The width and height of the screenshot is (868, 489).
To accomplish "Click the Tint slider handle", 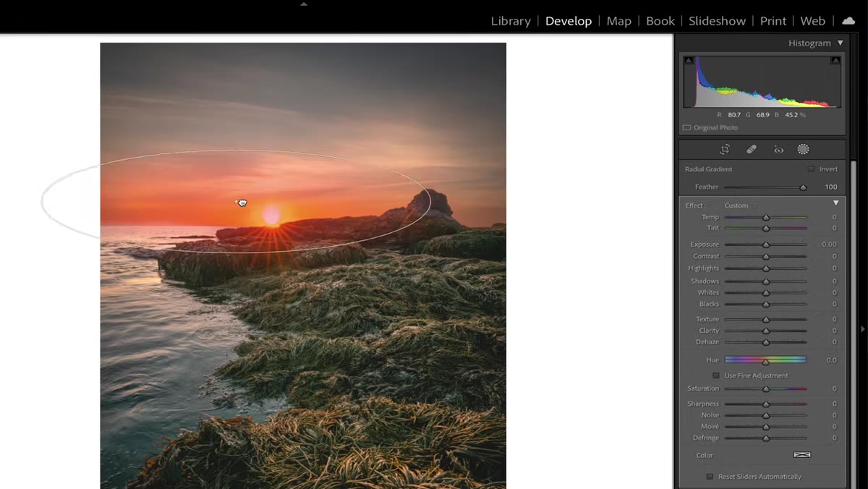I will point(766,229).
